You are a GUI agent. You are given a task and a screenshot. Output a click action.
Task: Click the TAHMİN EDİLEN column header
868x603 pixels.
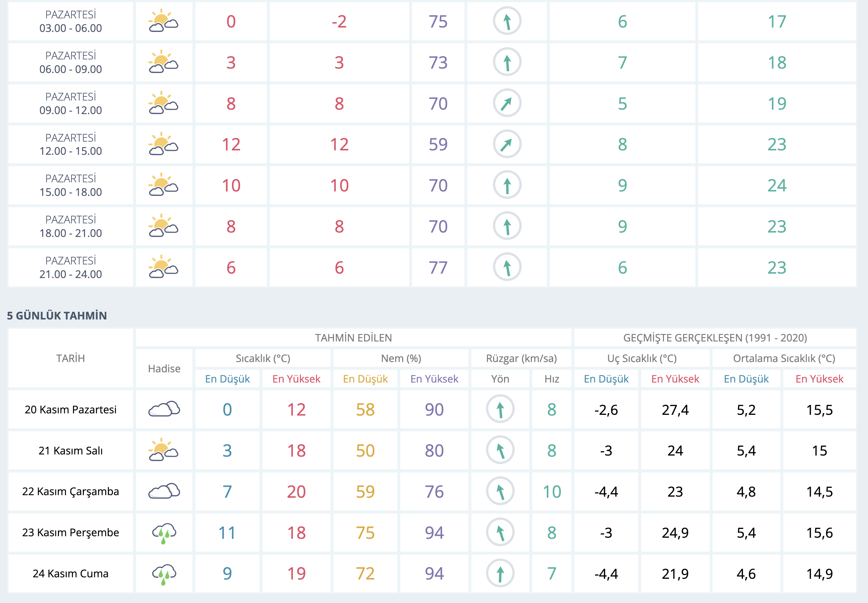(353, 338)
